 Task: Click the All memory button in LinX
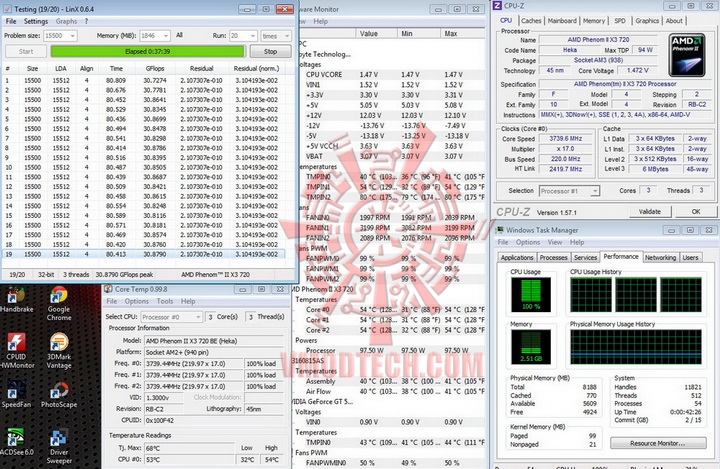coord(179,35)
